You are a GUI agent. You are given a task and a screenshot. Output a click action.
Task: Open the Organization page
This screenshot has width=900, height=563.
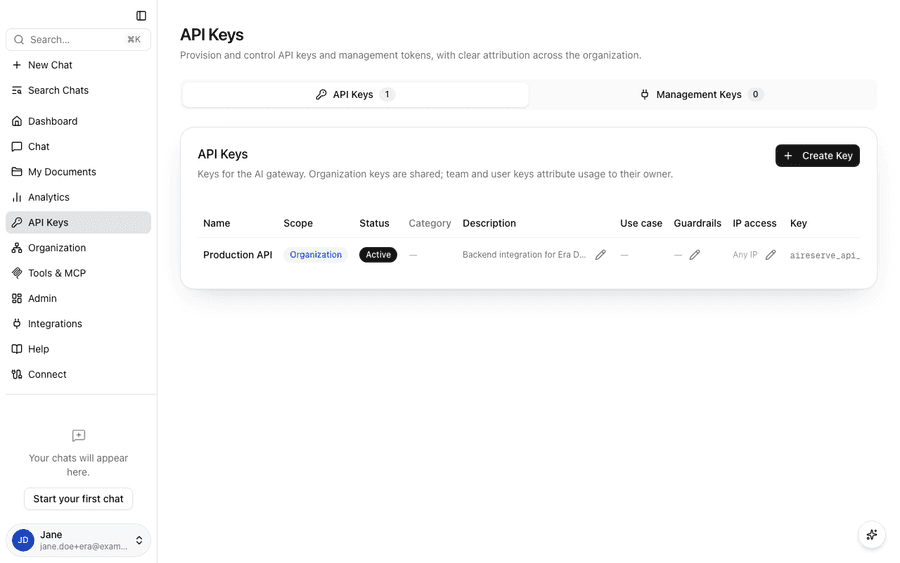[x=78, y=247]
